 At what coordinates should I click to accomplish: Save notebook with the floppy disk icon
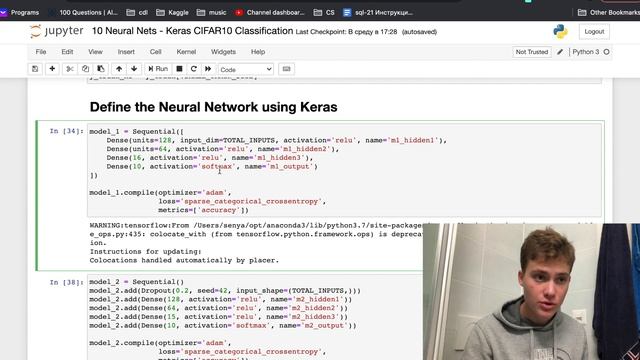click(35, 69)
